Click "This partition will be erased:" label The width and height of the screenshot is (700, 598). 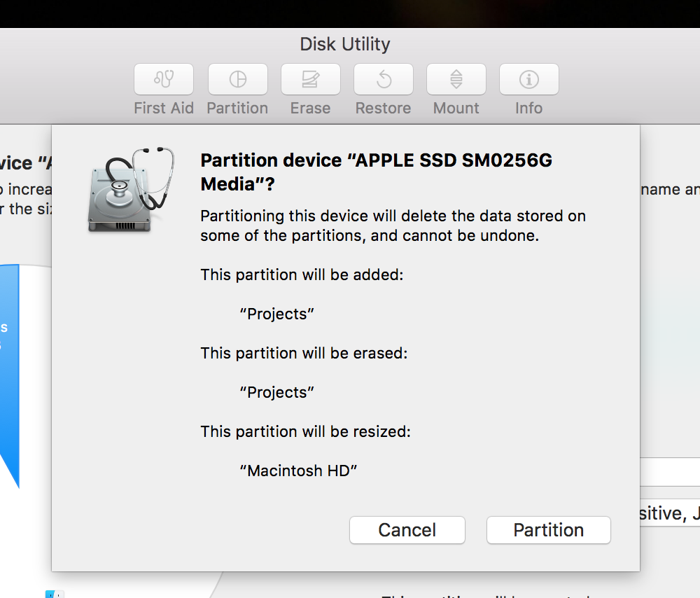304,353
